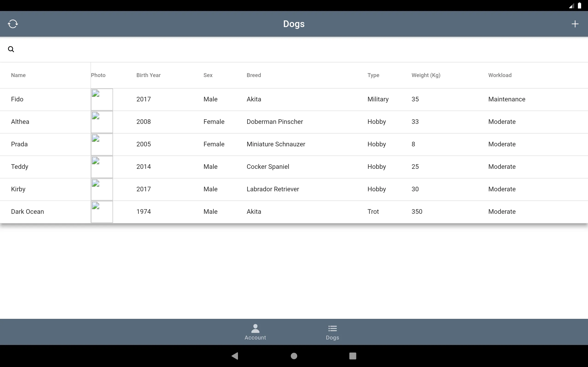The width and height of the screenshot is (588, 367).
Task: Expand the Workload column filter
Action: pos(500,75)
